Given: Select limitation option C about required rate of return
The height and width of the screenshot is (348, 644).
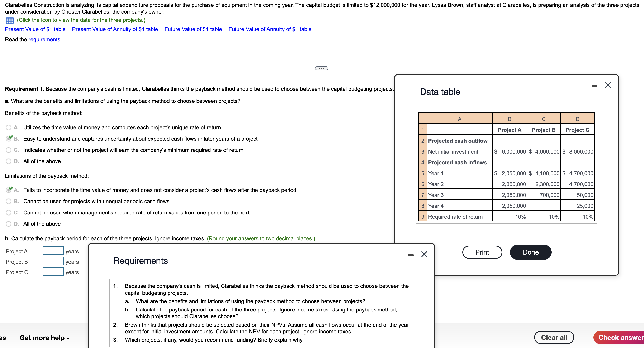Looking at the screenshot, I should (9, 212).
